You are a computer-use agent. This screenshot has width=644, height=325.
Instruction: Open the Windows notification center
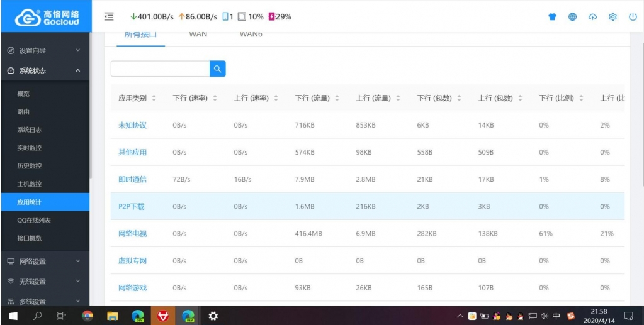(628, 316)
